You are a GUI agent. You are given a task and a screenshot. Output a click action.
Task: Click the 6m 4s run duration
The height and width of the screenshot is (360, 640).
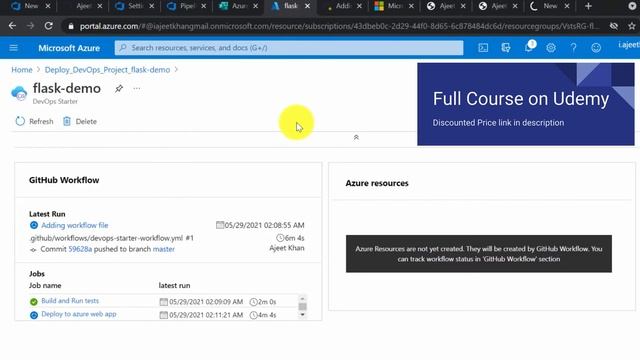click(x=294, y=238)
